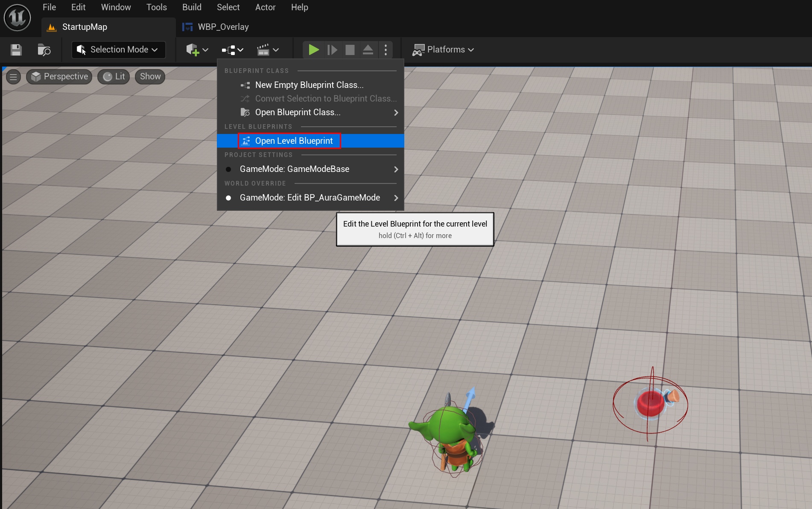Click the Platforms gamepad icon

418,50
